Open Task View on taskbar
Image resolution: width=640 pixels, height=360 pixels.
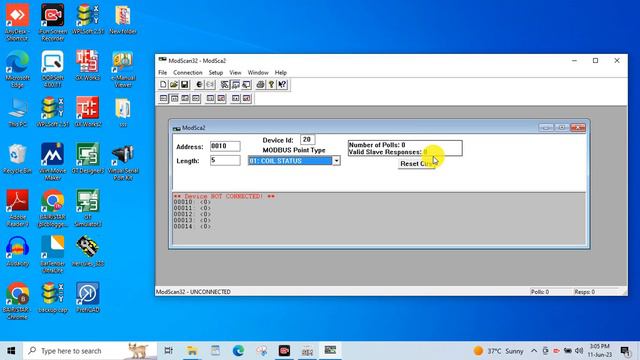[169, 351]
